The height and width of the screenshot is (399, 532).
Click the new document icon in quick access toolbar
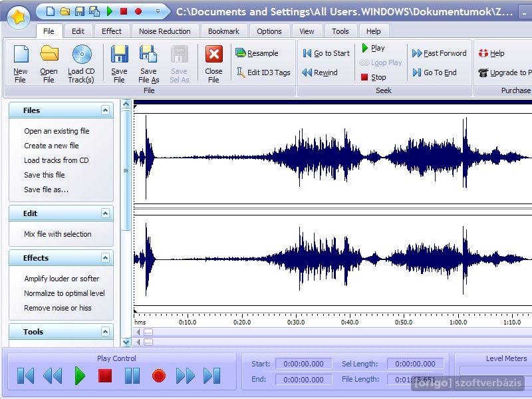[51, 11]
